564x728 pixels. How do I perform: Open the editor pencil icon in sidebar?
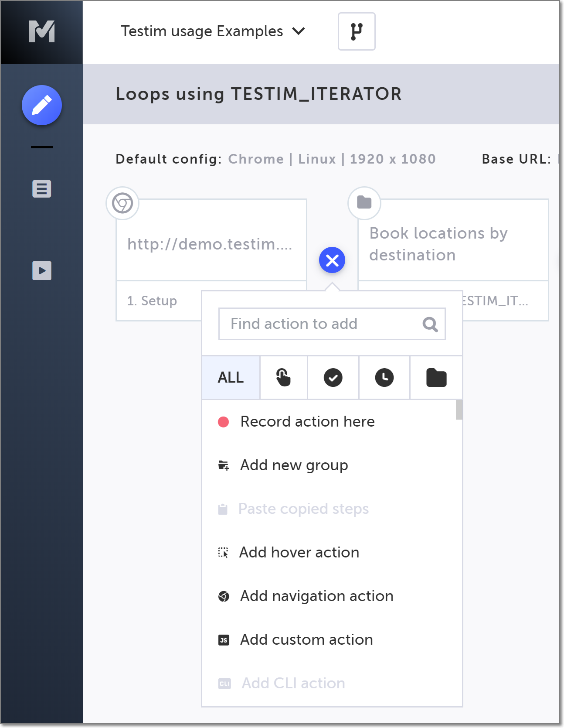(42, 105)
